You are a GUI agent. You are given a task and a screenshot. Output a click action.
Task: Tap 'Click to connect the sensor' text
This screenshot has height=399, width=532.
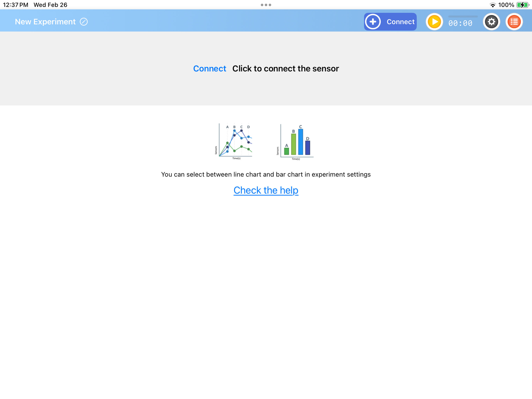pos(285,69)
